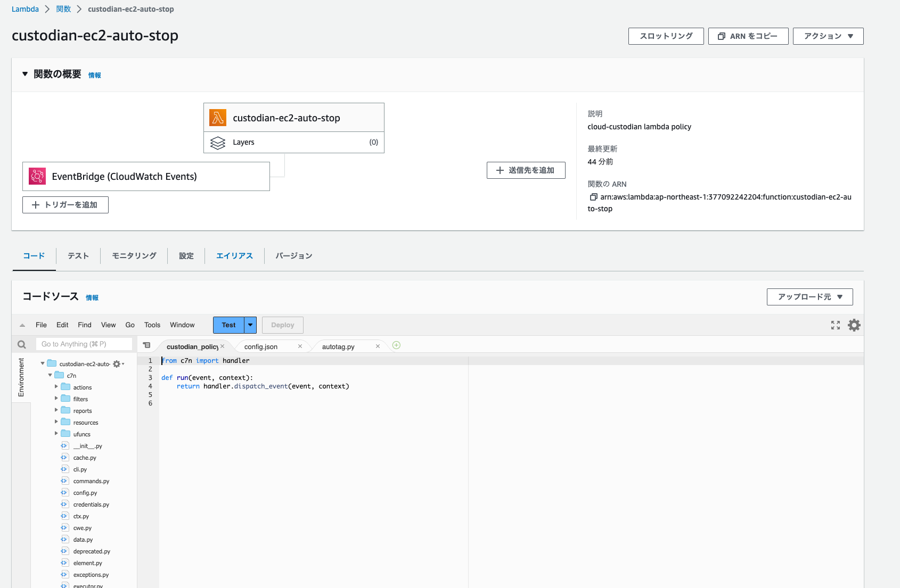The image size is (900, 588).
Task: Open the アクション dropdown menu
Action: pos(828,36)
